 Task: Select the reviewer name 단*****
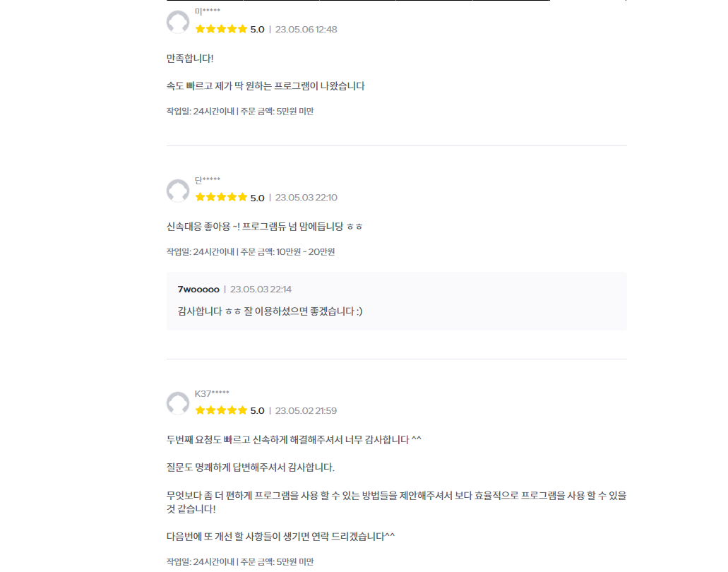[207, 180]
